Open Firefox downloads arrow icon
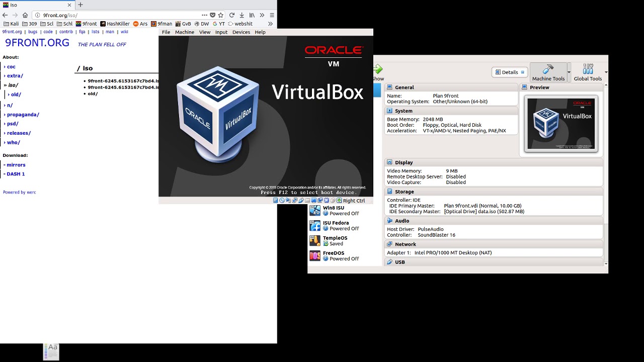This screenshot has height=362, width=644. pyautogui.click(x=242, y=15)
